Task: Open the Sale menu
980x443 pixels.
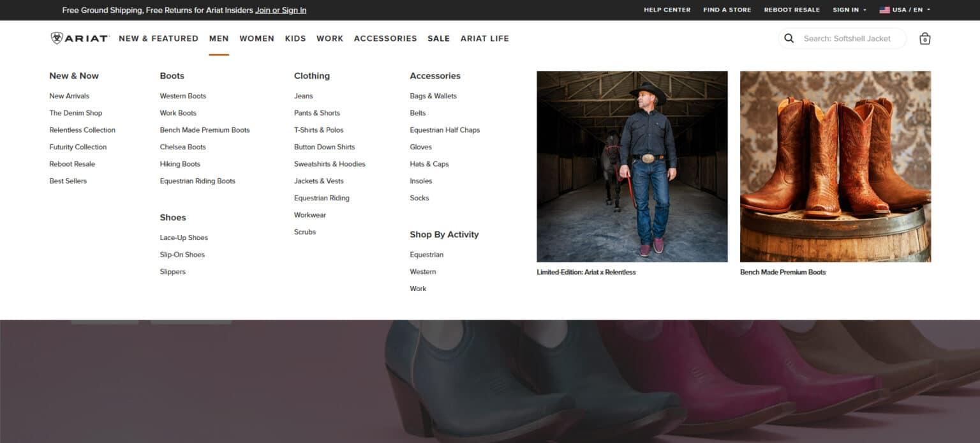Action: pyautogui.click(x=438, y=38)
